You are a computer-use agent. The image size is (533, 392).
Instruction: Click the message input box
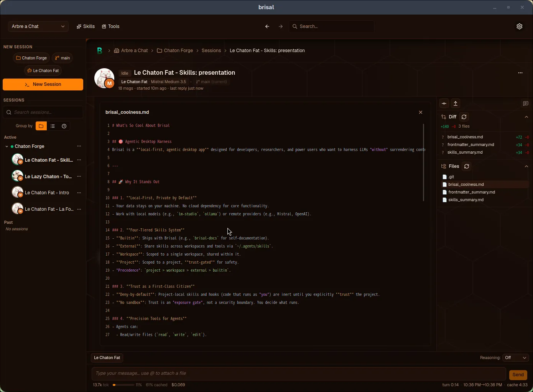[x=299, y=373]
